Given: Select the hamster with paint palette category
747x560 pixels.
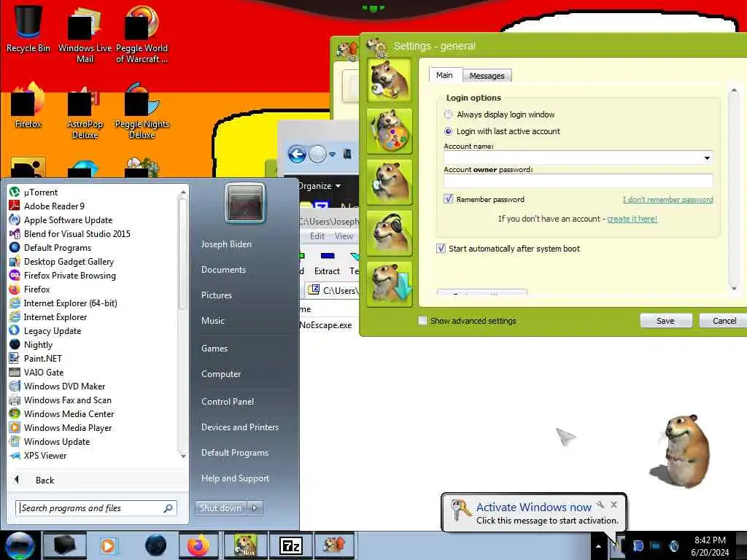Looking at the screenshot, I should pos(390,131).
